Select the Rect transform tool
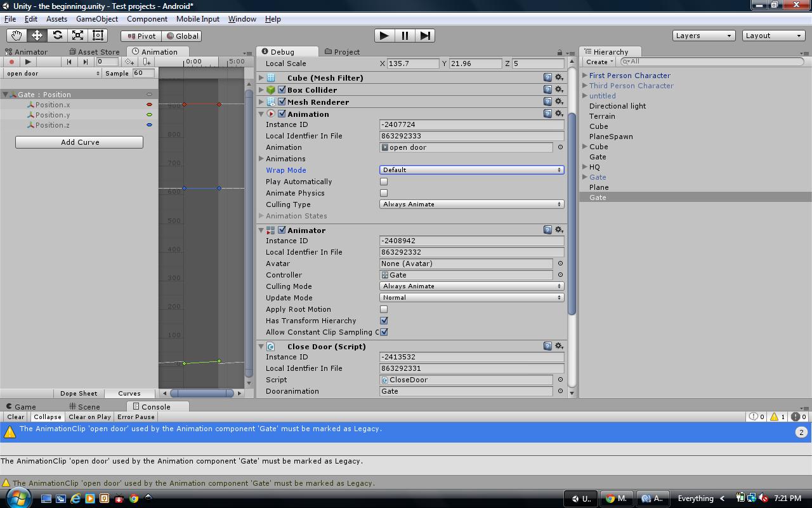Viewport: 812px width, 508px height. [x=98, y=36]
